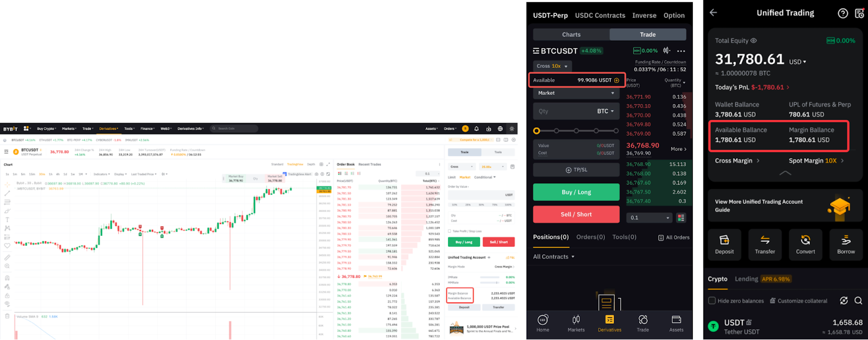Click the search icon beside Customize collateral

click(858, 300)
